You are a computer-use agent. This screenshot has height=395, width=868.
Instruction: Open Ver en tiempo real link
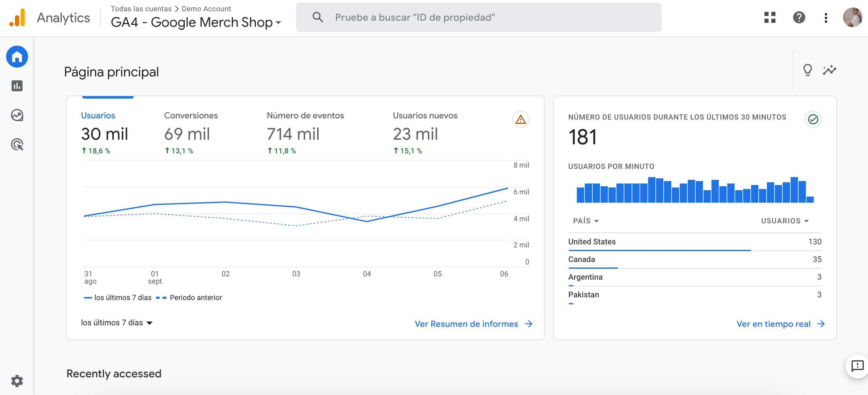tap(773, 323)
